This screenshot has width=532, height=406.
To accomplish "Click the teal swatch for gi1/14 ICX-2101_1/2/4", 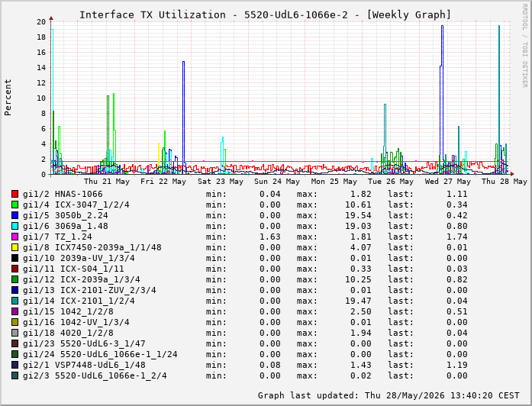I will 15,301.
